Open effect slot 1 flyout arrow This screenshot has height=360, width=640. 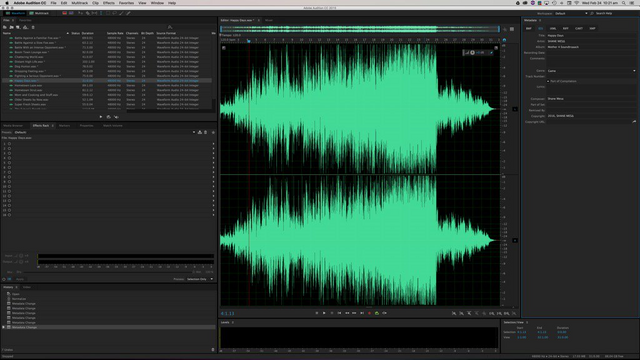(x=213, y=144)
